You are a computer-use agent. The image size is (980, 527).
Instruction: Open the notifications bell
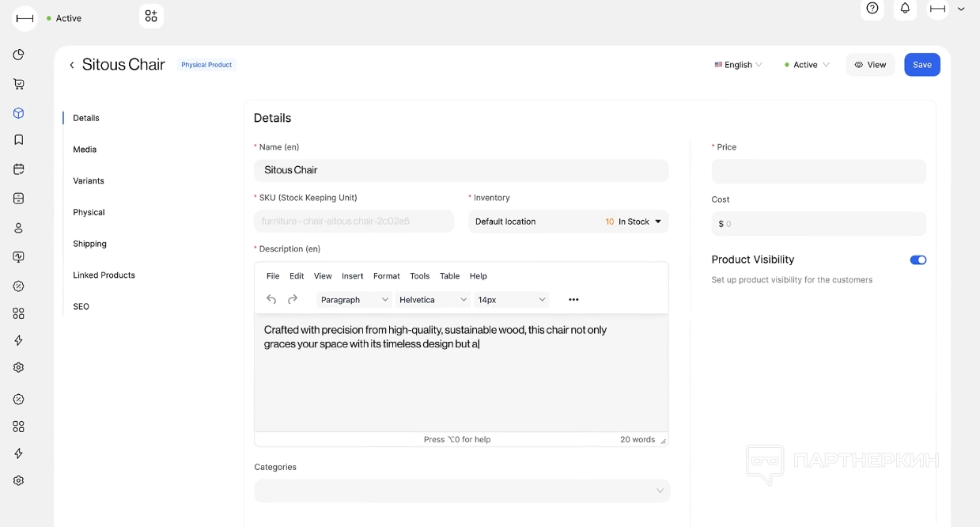pyautogui.click(x=905, y=9)
